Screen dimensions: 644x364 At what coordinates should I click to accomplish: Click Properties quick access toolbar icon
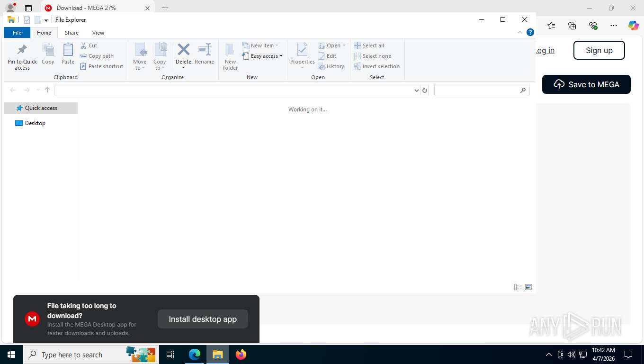[27, 20]
